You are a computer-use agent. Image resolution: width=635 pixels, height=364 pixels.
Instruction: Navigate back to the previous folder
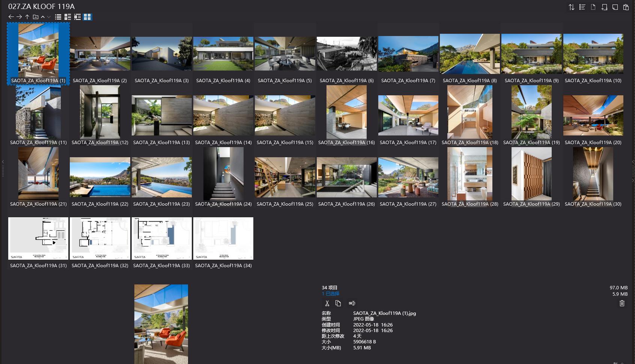point(11,17)
